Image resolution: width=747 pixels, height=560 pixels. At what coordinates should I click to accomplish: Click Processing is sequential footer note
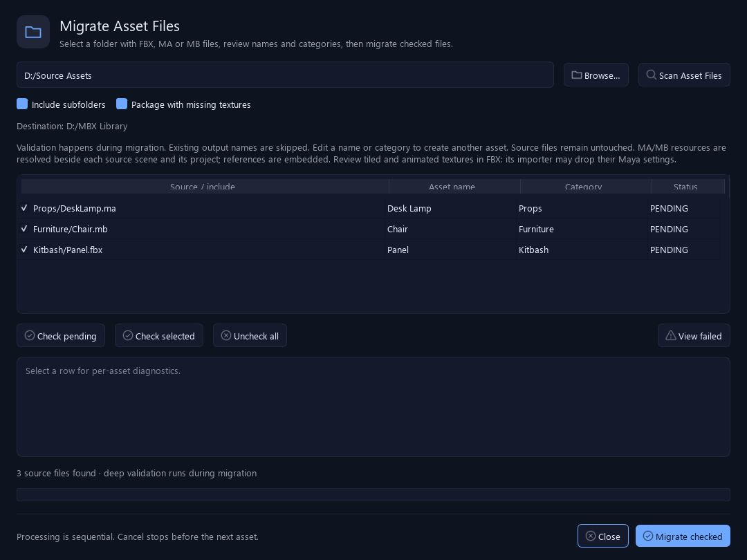click(x=138, y=536)
